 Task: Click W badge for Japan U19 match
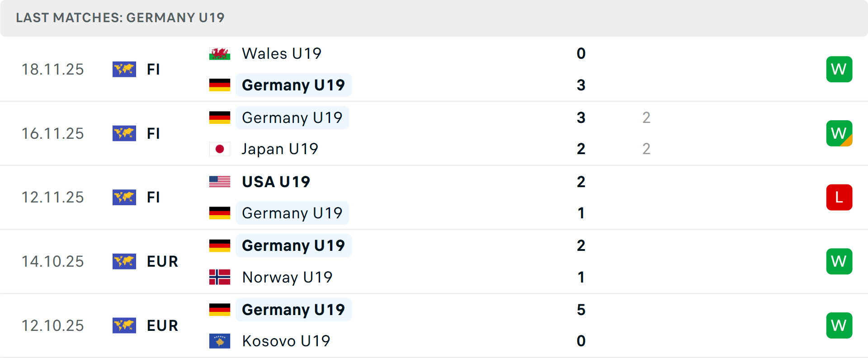839,133
